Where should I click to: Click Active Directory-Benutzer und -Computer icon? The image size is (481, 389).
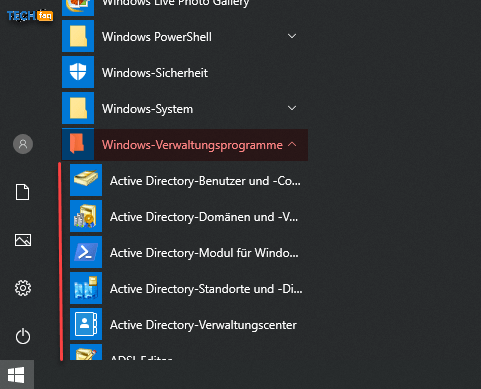[x=86, y=180]
